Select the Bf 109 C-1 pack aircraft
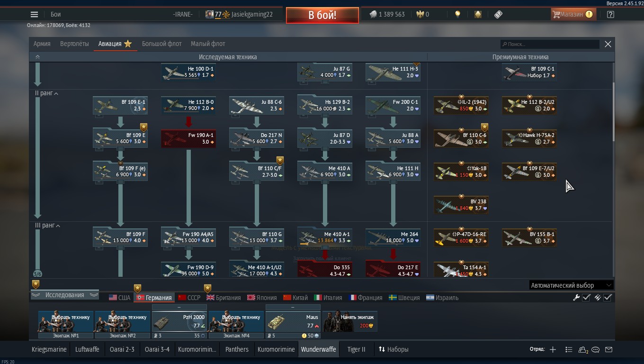The image size is (644, 364). click(529, 72)
